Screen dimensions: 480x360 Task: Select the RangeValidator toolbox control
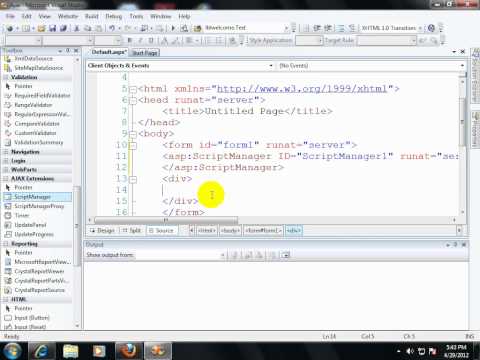point(37,105)
